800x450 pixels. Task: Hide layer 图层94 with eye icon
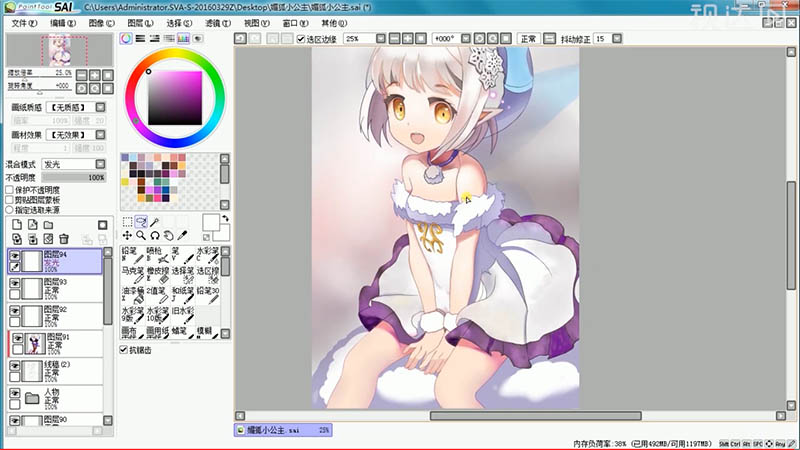[15, 256]
